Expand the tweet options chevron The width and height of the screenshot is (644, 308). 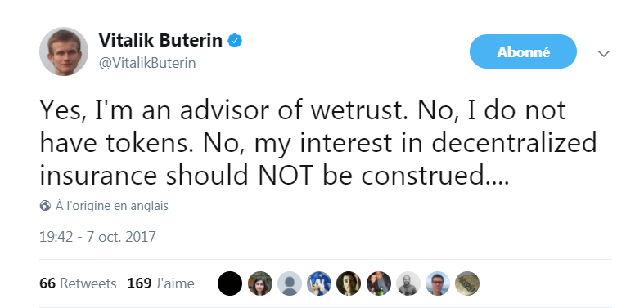click(x=603, y=53)
